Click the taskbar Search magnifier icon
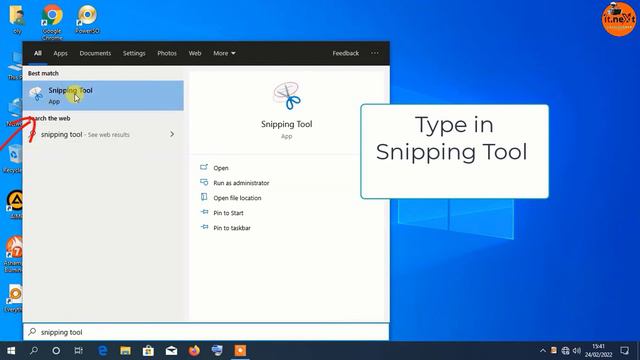Viewport: 640px width, 360px height. [34, 351]
